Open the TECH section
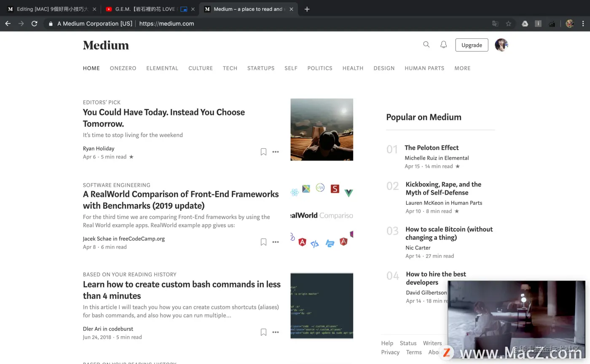Screen dimensions: 590x364 [x=230, y=68]
